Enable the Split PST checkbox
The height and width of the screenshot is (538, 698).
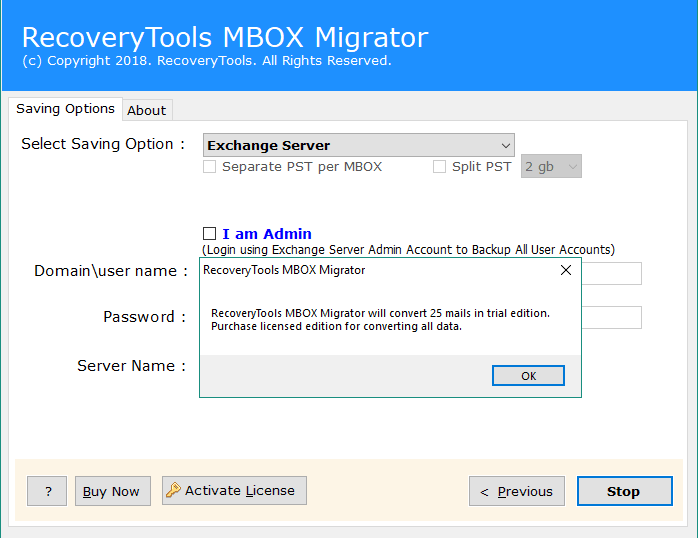pos(439,167)
